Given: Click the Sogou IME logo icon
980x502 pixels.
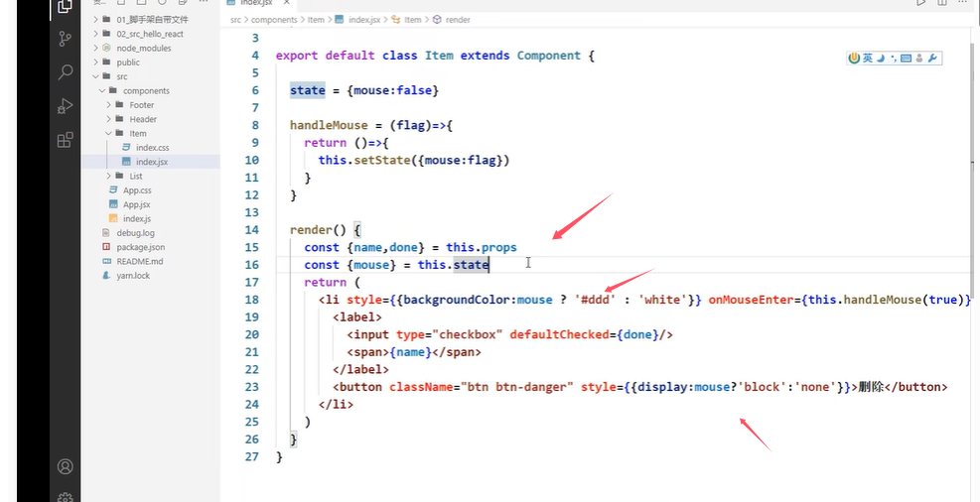Looking at the screenshot, I should tap(854, 59).
